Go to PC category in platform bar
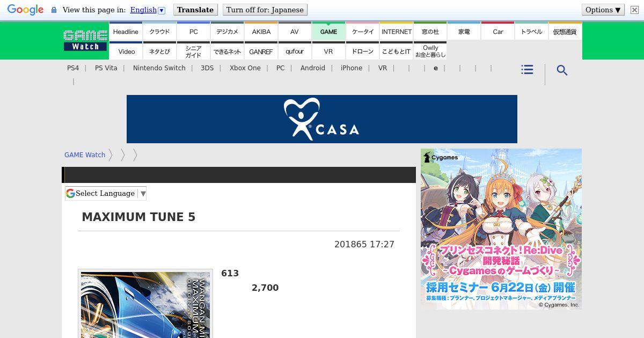 point(281,68)
